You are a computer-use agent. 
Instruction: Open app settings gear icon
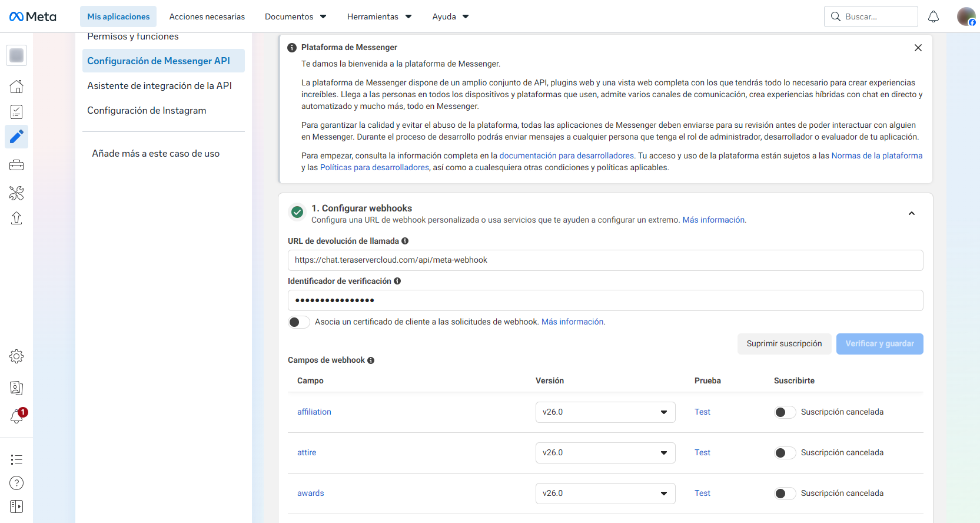16,356
